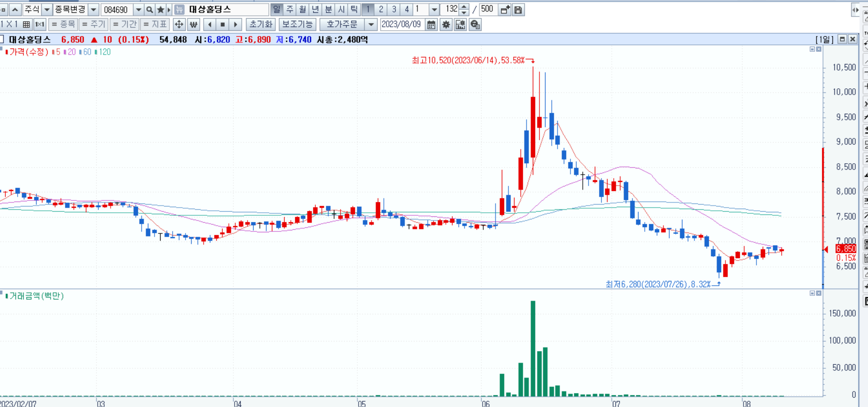Screen dimensions: 868x407
Task: Open the interval value dropdown after 4
Action: coord(434,9)
